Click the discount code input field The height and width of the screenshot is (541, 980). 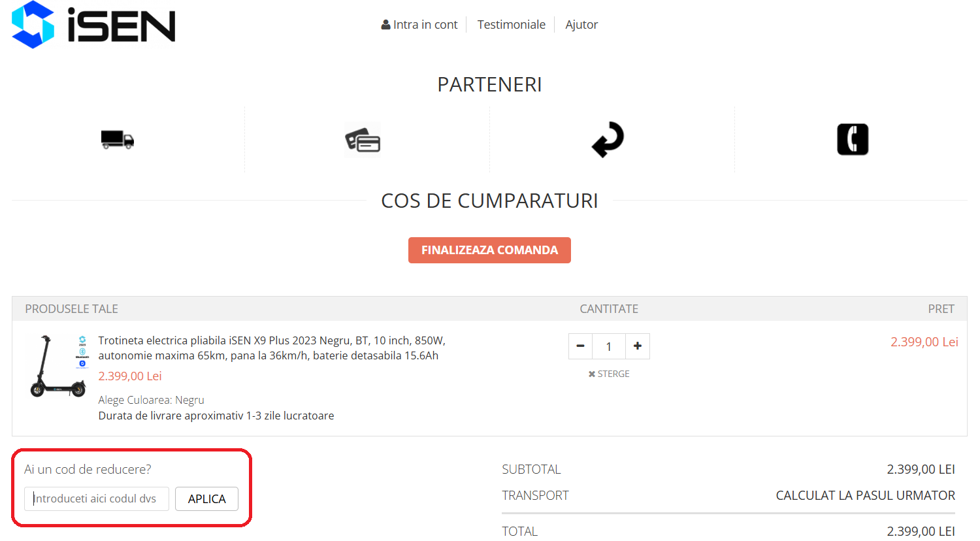pyautogui.click(x=96, y=499)
